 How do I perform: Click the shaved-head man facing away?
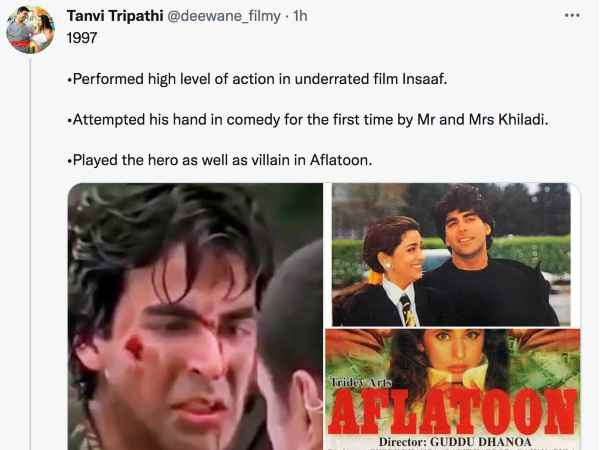(x=291, y=344)
